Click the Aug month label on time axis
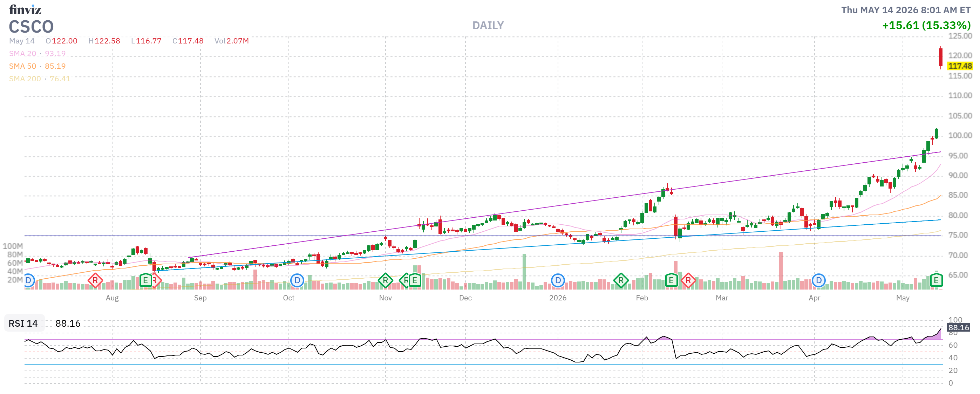The image size is (980, 394). 112,298
